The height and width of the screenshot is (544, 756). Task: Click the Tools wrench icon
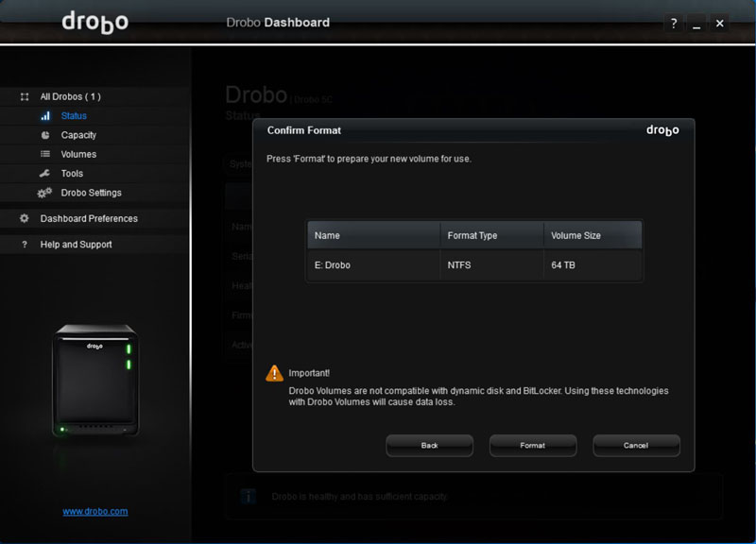click(44, 174)
